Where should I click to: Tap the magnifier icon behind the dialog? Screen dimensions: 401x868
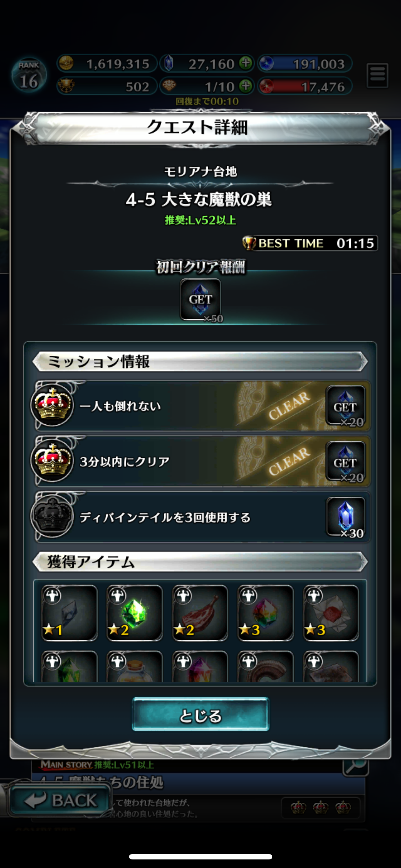click(x=355, y=767)
